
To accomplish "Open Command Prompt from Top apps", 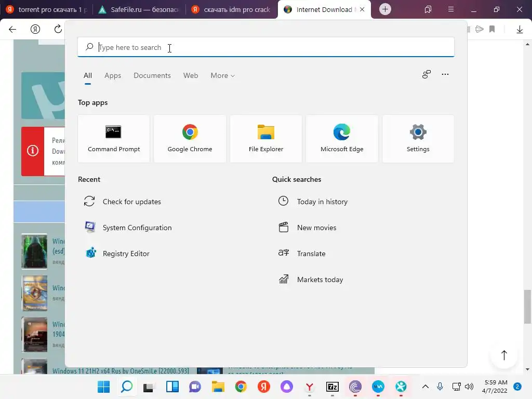I will tap(114, 139).
